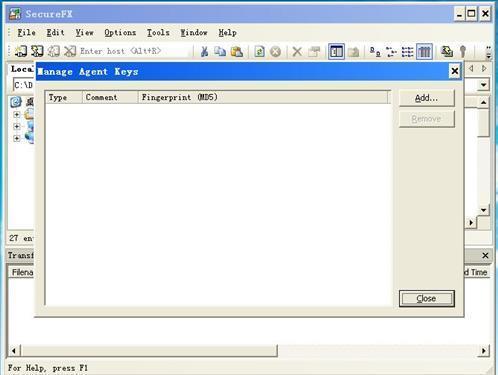Image resolution: width=498 pixels, height=375 pixels.
Task: Click the Connect toolbar icon
Action: (x=21, y=51)
